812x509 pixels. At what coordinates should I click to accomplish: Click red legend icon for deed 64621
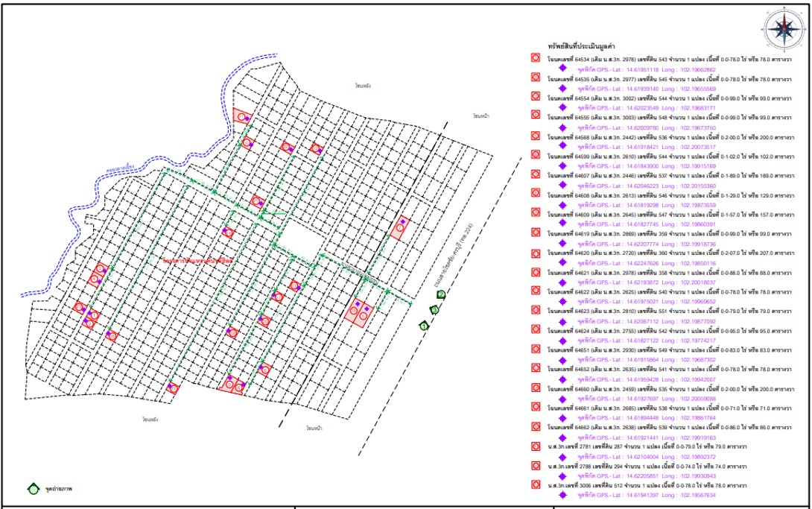click(536, 271)
